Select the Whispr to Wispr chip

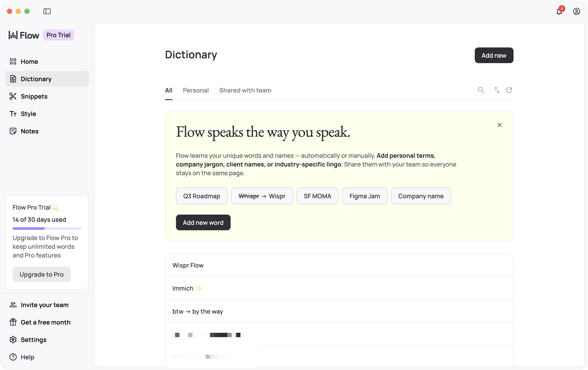click(x=262, y=196)
